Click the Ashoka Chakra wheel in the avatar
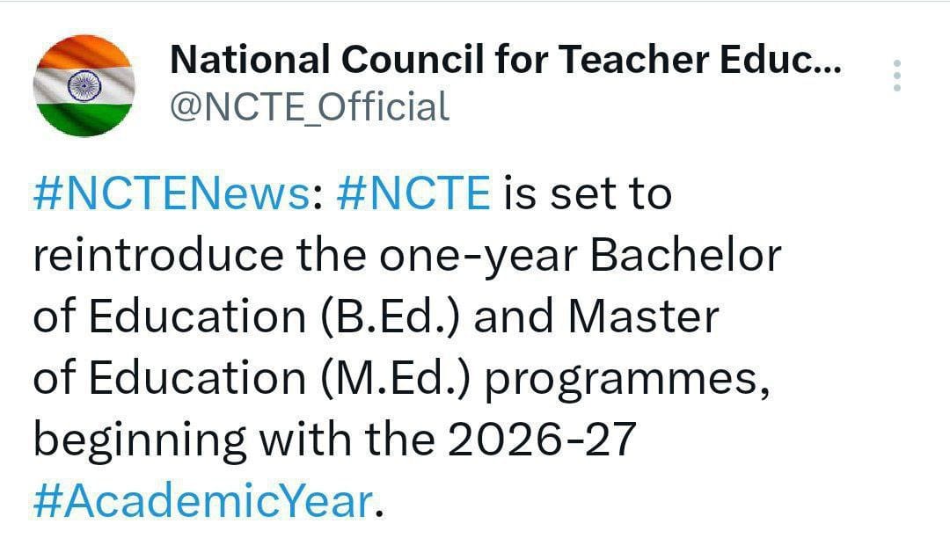 click(84, 86)
